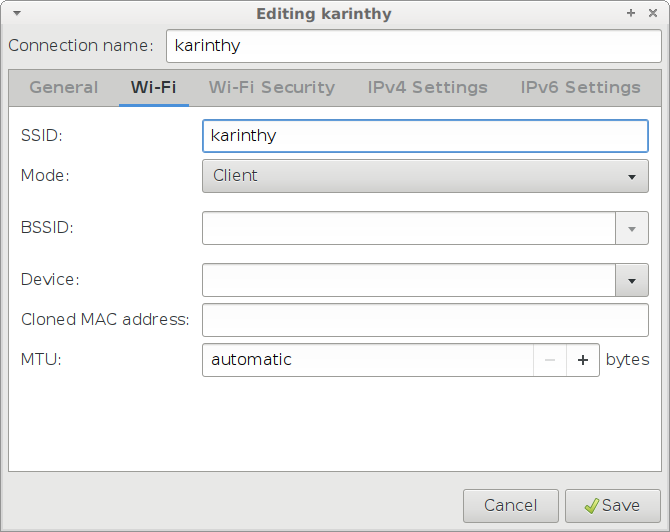Increase MTU with the plus button
This screenshot has height=532, width=670.
pyautogui.click(x=583, y=360)
